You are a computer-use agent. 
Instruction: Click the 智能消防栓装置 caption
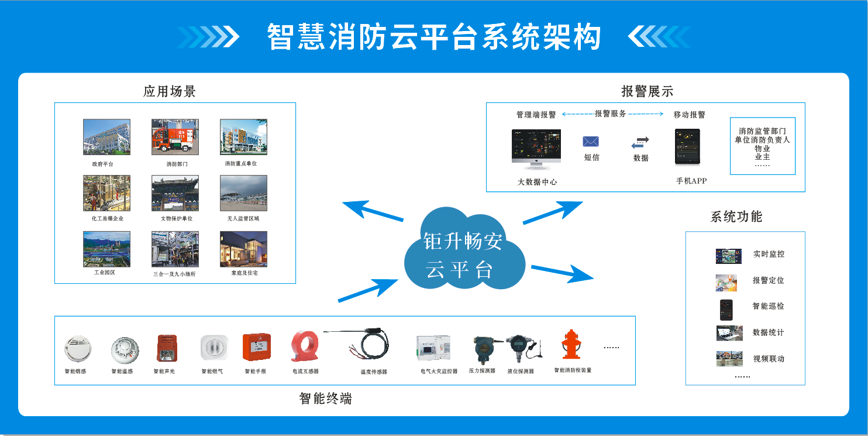pos(573,370)
